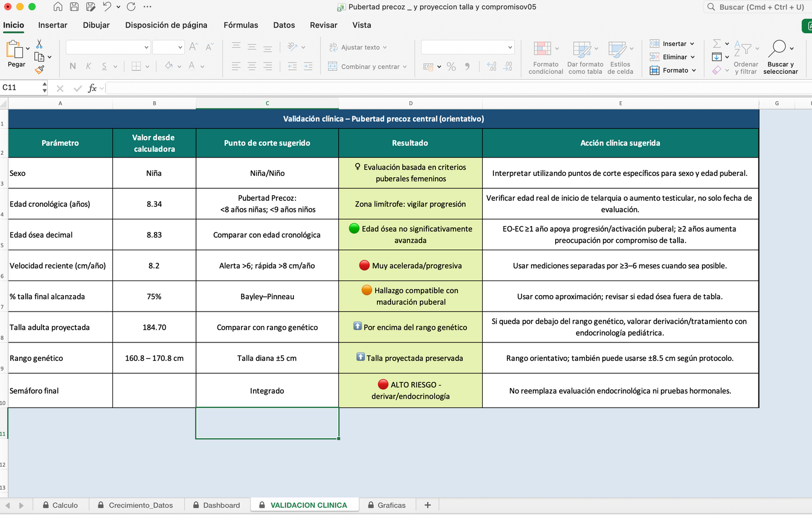Open the font size combo box
The width and height of the screenshot is (812, 515).
pyautogui.click(x=169, y=47)
